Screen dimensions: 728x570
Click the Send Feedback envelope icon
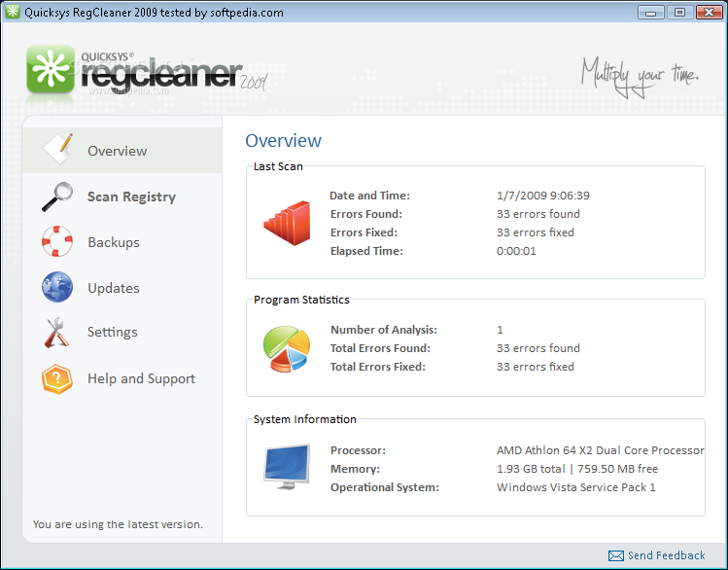pyautogui.click(x=616, y=555)
